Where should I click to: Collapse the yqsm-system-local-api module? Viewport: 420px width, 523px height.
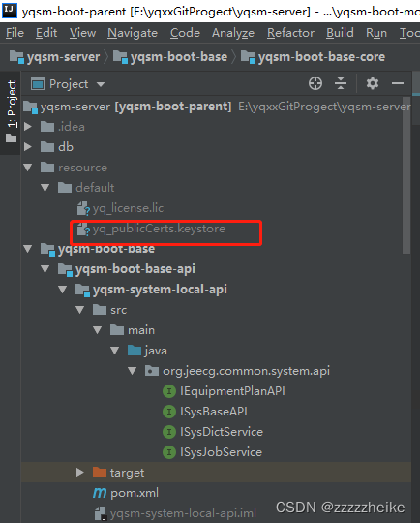(x=63, y=290)
